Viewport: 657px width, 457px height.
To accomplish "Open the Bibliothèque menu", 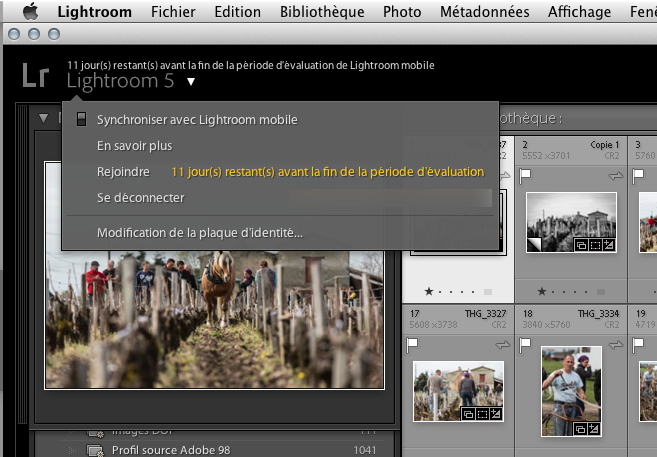I will click(322, 12).
